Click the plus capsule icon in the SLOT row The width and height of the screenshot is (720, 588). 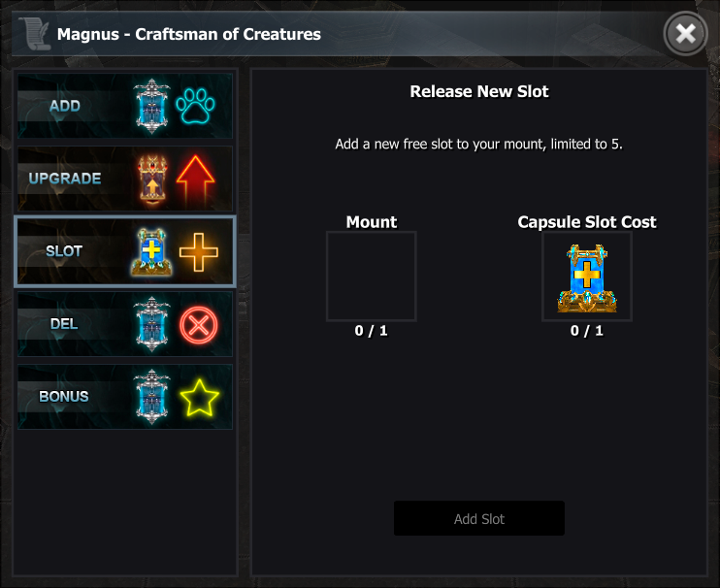tap(152, 251)
